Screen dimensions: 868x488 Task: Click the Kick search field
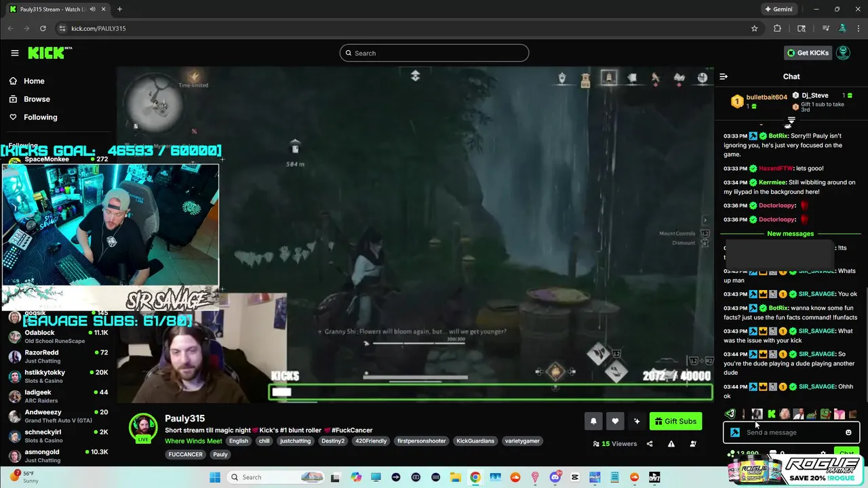pos(434,53)
